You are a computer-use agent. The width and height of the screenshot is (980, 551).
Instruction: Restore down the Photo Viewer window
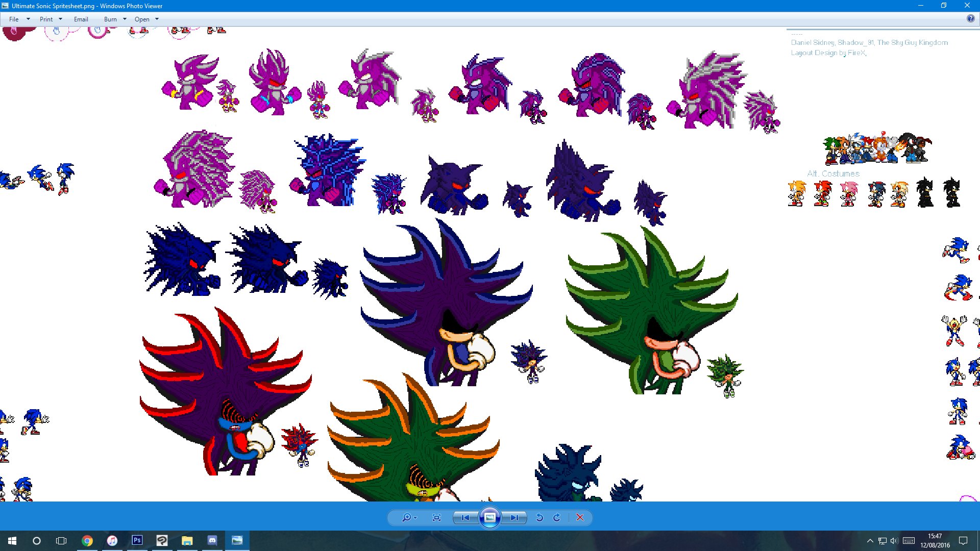click(x=944, y=6)
